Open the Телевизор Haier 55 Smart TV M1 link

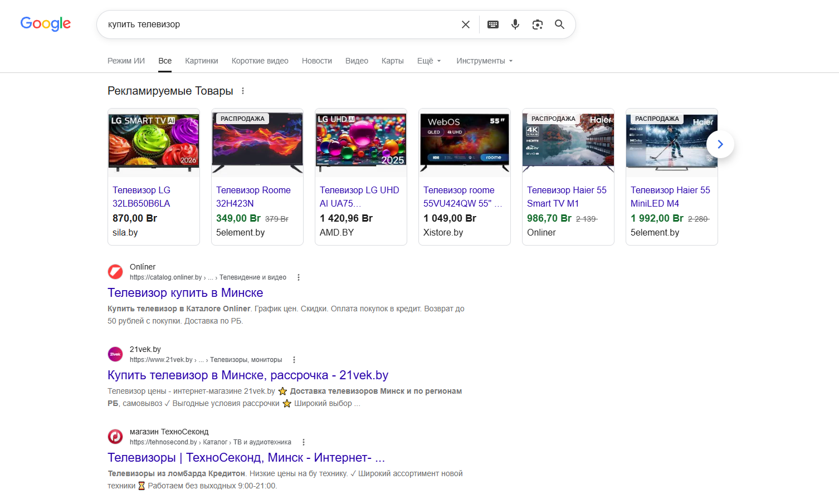click(567, 197)
